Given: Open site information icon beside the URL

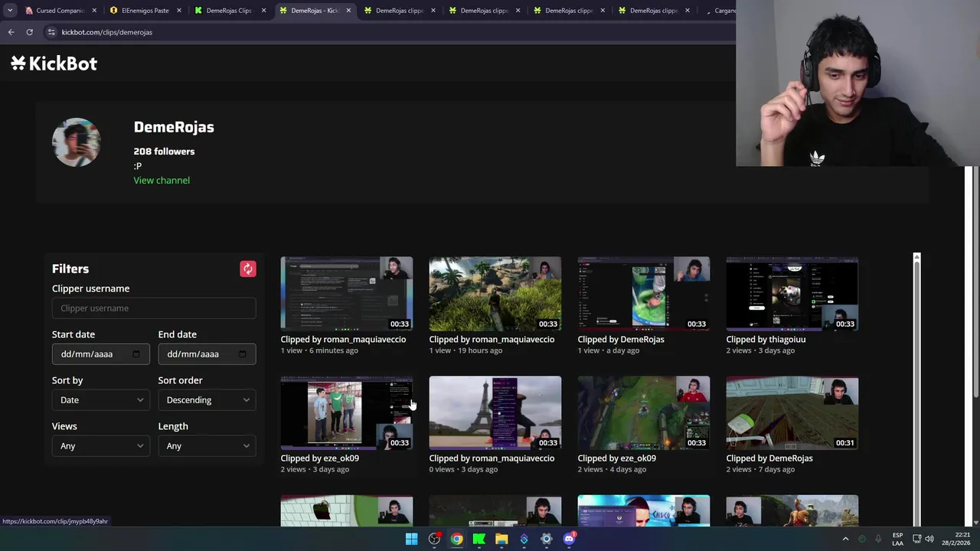Looking at the screenshot, I should coord(51,32).
